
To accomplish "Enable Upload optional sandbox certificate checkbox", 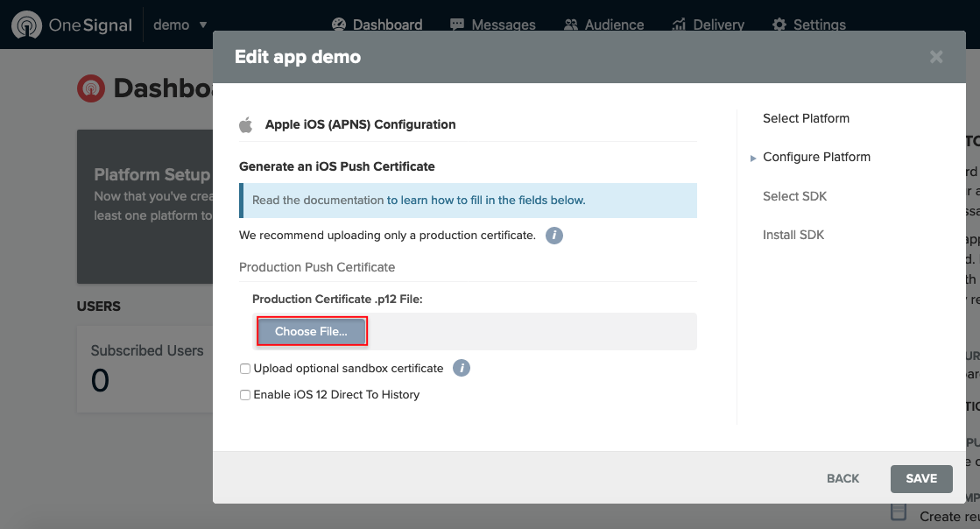I will pos(245,369).
